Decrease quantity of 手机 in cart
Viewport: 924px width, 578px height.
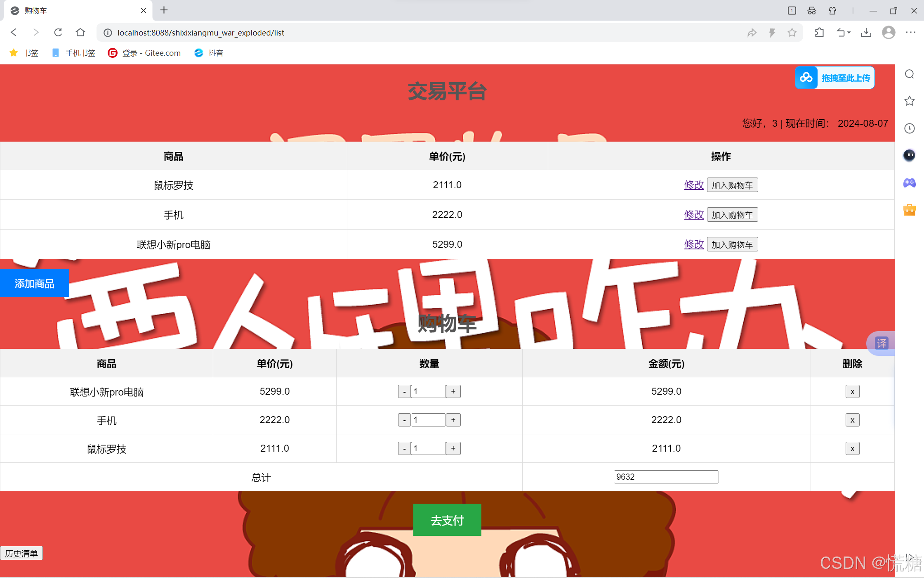(404, 420)
